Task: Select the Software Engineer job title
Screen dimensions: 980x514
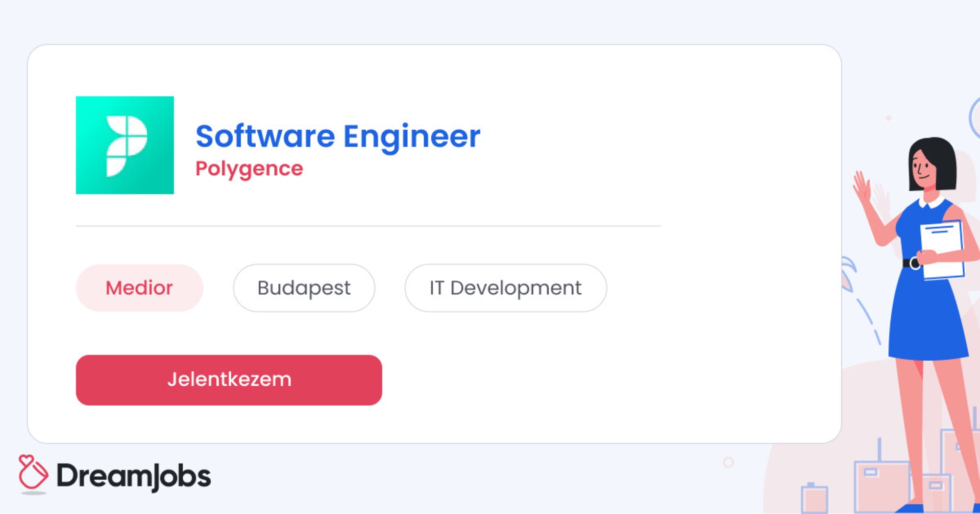Action: click(x=338, y=137)
